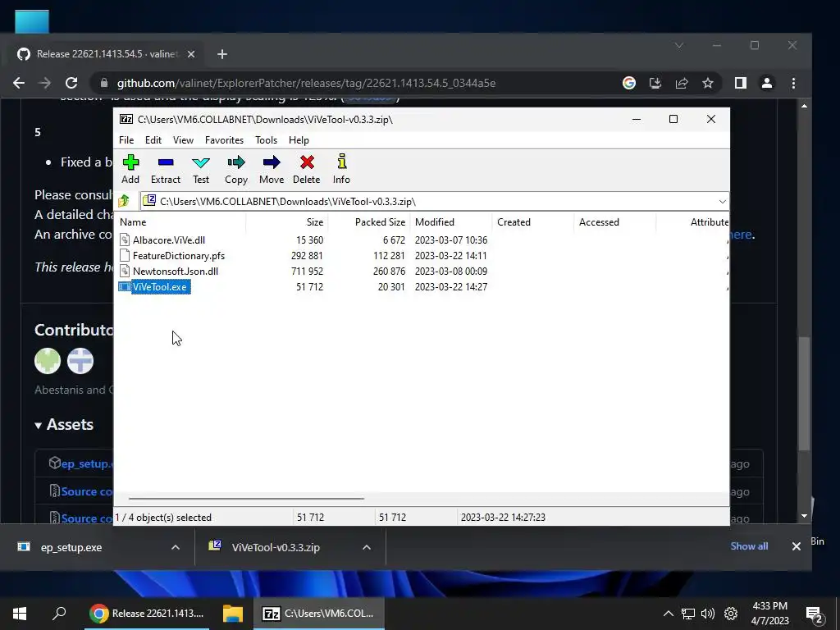Viewport: 840px width, 630px height.
Task: Click the Info toolbar icon
Action: 342,162
